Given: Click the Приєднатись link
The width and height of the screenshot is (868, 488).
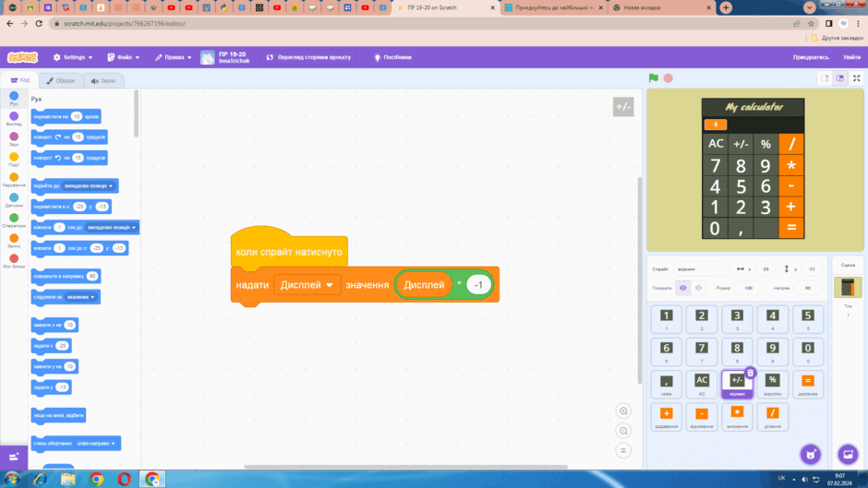Looking at the screenshot, I should pyautogui.click(x=811, y=57).
